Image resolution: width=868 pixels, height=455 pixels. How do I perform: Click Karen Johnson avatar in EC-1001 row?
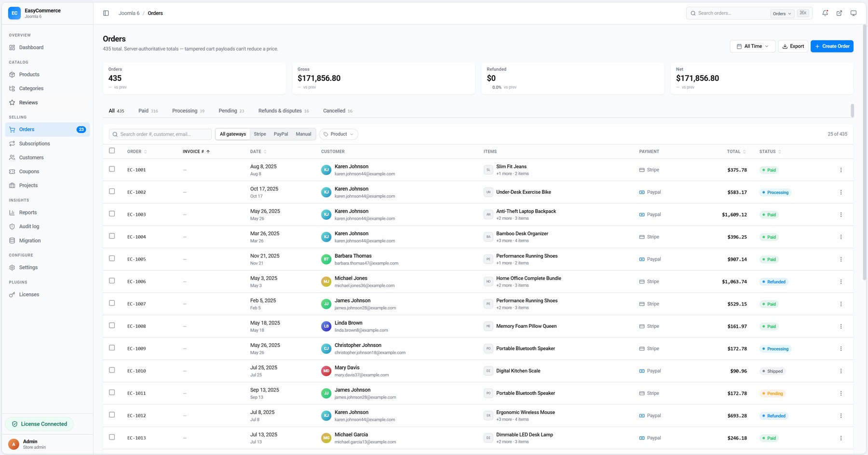click(326, 170)
